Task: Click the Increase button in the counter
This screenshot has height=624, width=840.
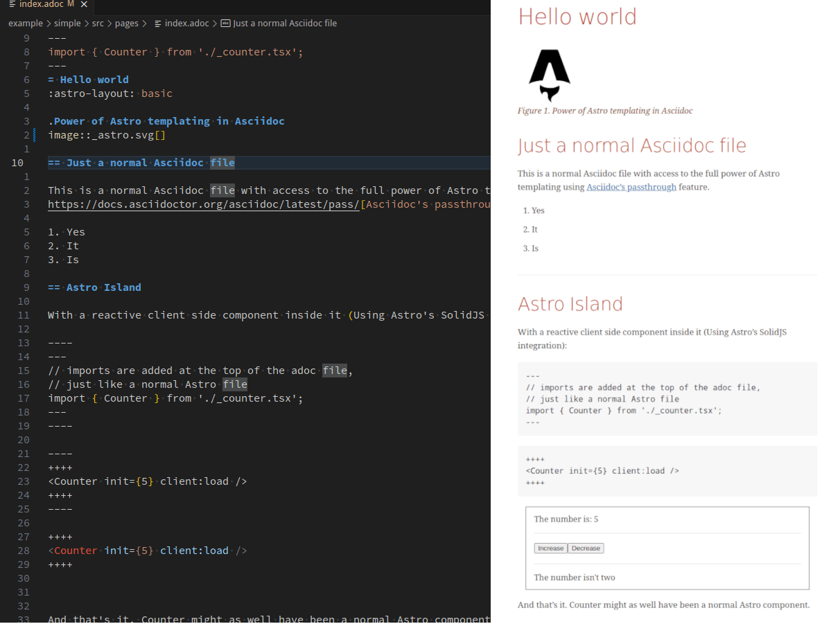Action: coord(551,549)
